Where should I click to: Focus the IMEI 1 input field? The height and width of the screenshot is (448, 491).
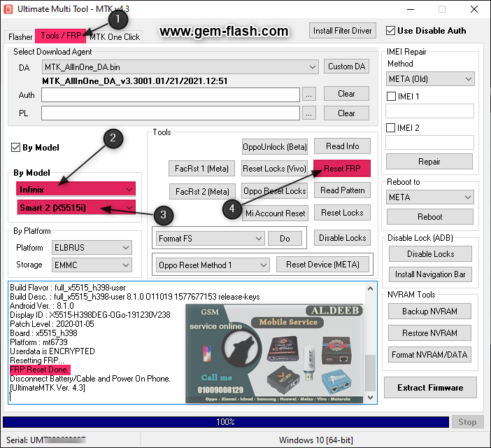click(429, 111)
